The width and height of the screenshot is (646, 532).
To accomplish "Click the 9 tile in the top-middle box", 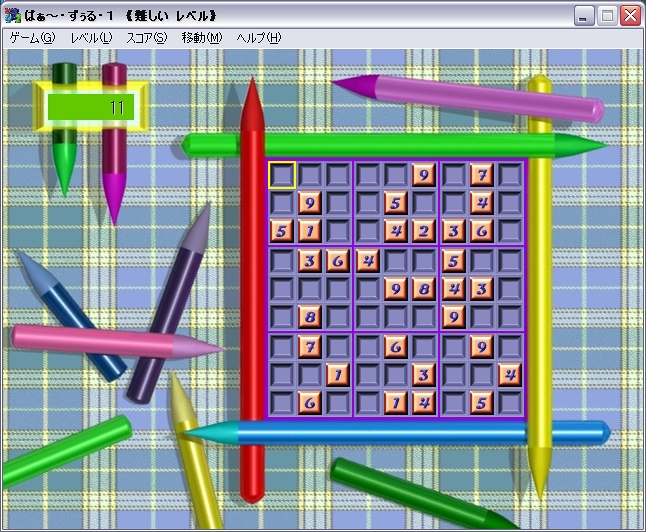I will [x=424, y=175].
